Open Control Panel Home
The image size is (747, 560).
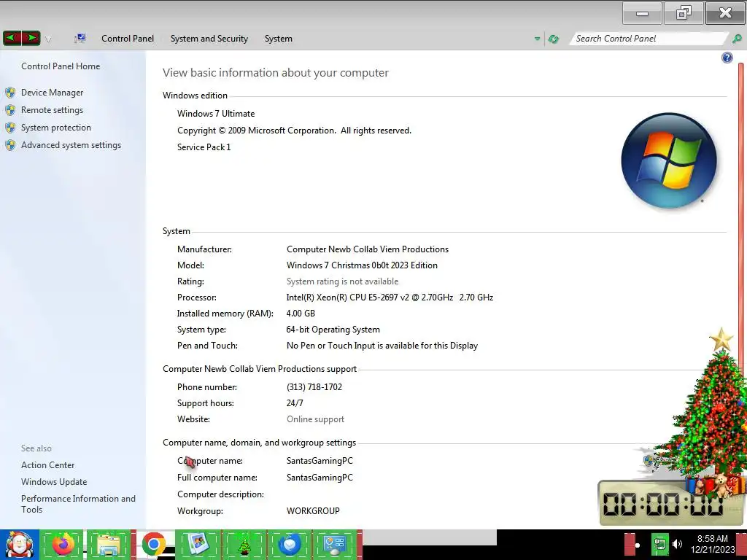[x=61, y=66]
